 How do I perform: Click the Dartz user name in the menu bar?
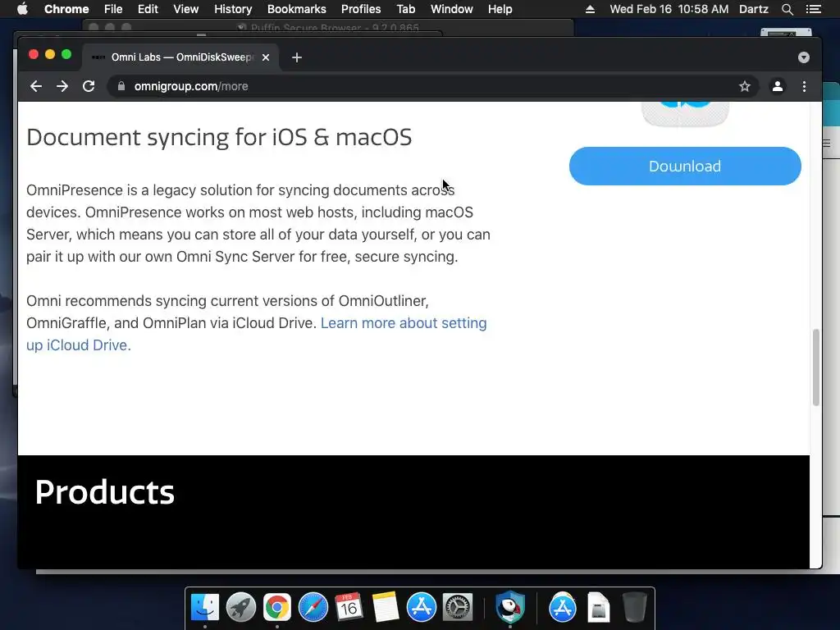pyautogui.click(x=753, y=9)
